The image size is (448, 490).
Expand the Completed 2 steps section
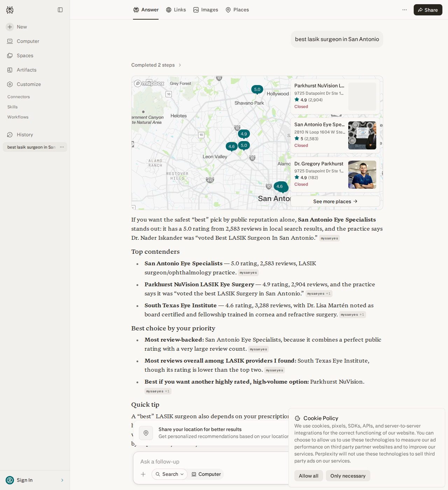(156, 65)
